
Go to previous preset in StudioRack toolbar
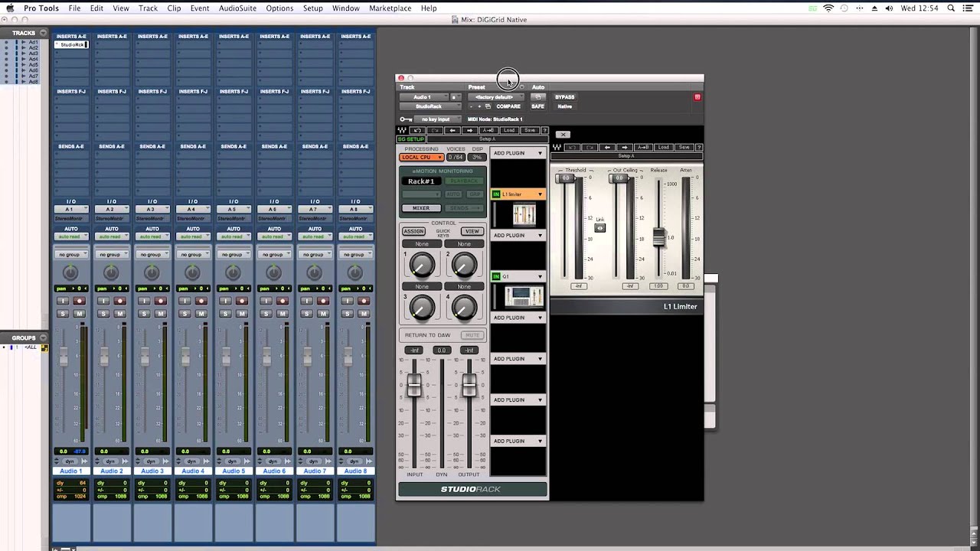(x=452, y=130)
